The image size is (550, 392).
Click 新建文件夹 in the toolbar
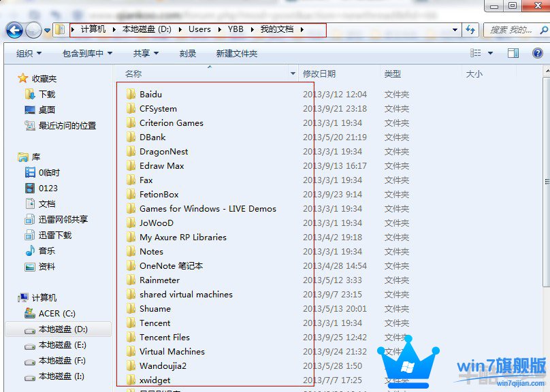(237, 53)
